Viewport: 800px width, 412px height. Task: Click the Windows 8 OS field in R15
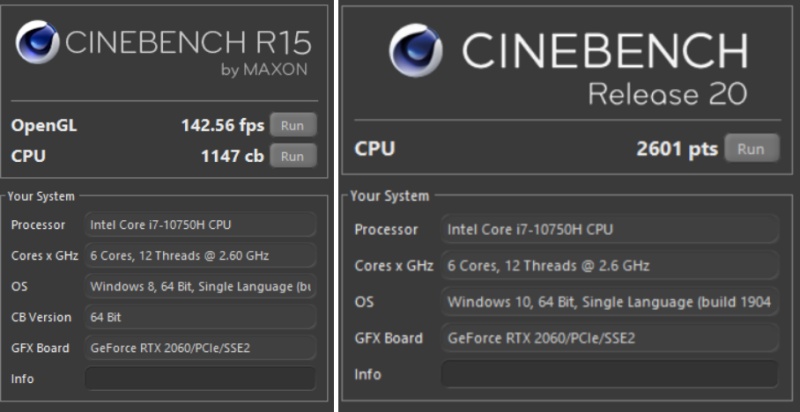200,286
